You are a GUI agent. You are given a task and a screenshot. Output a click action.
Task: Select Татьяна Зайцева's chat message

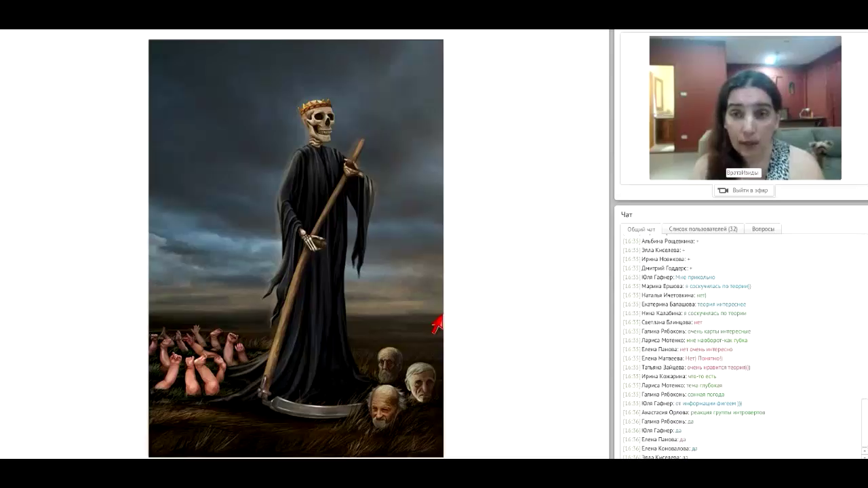tap(686, 367)
